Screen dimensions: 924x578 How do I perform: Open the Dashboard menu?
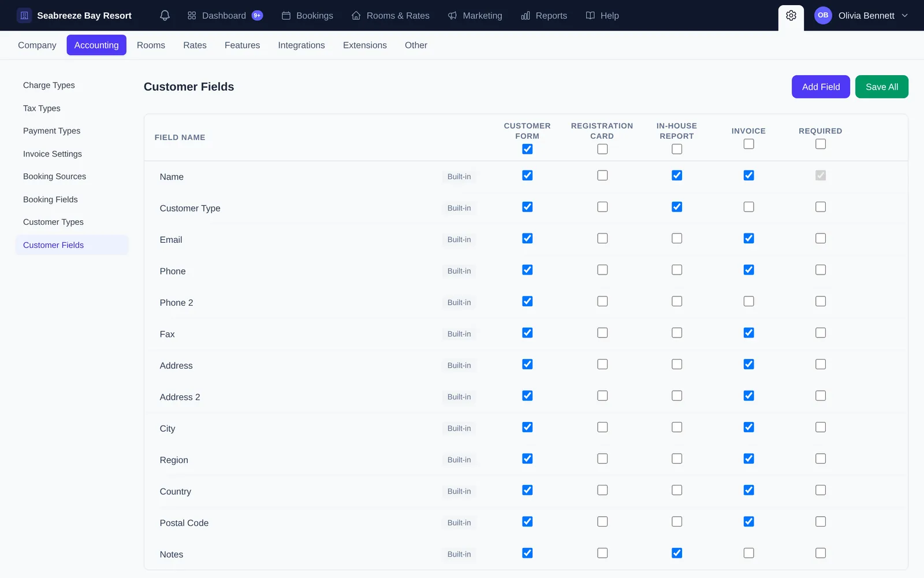[225, 16]
